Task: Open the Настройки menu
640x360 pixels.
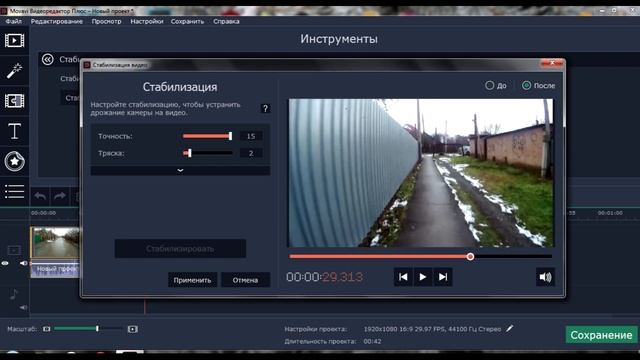Action: 147,21
